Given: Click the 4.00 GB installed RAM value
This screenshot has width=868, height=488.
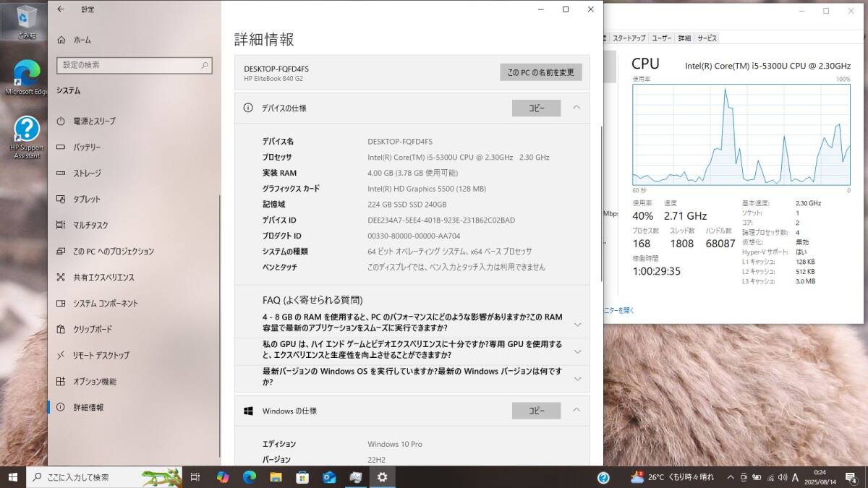Looking at the screenshot, I should [412, 173].
